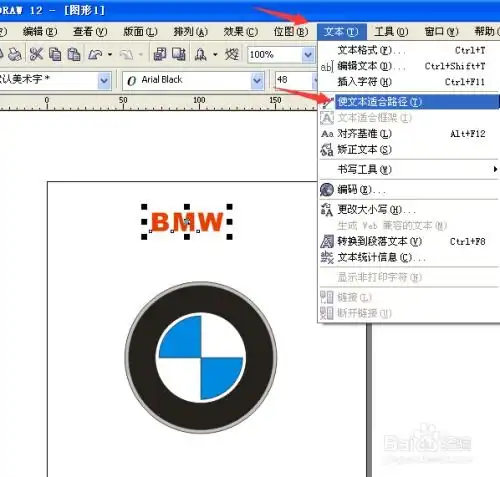Click the Aa icon next to 对齐基准
The height and width of the screenshot is (477, 500).
327,134
